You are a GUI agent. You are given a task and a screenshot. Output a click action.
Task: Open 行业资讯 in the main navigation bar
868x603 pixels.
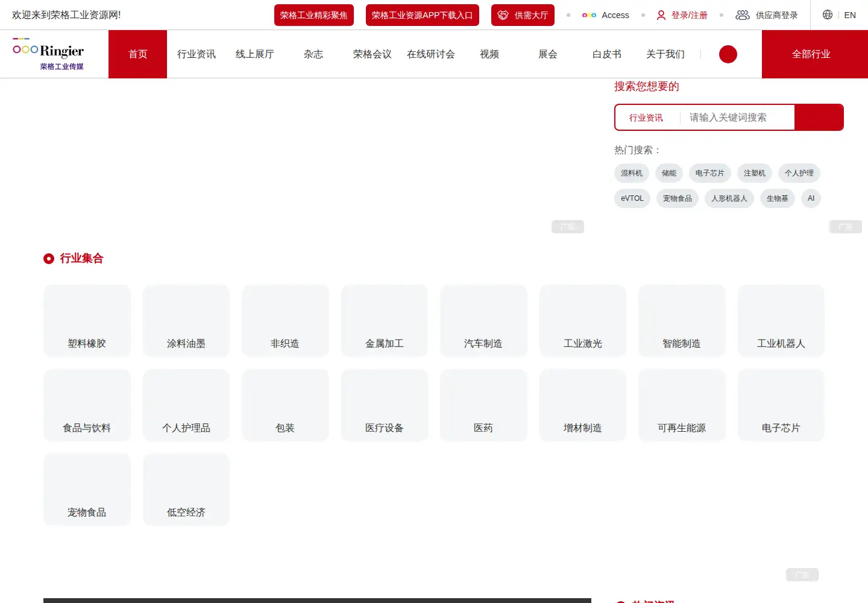click(197, 54)
